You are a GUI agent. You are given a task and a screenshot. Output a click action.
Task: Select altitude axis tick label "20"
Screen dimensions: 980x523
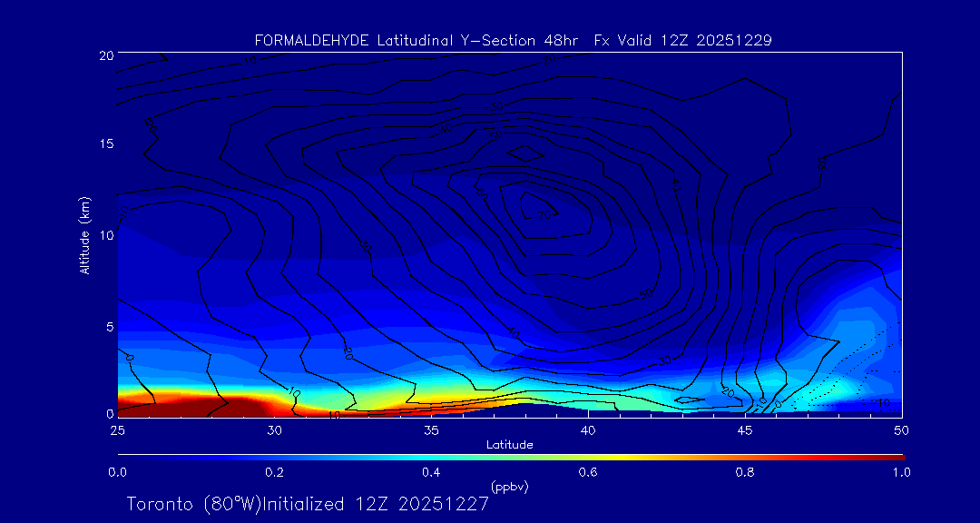click(106, 54)
